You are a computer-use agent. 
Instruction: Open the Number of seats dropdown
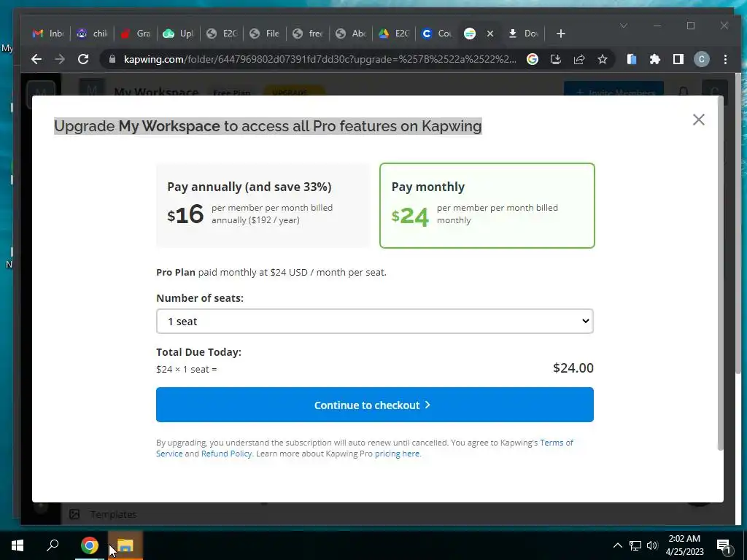coord(375,322)
